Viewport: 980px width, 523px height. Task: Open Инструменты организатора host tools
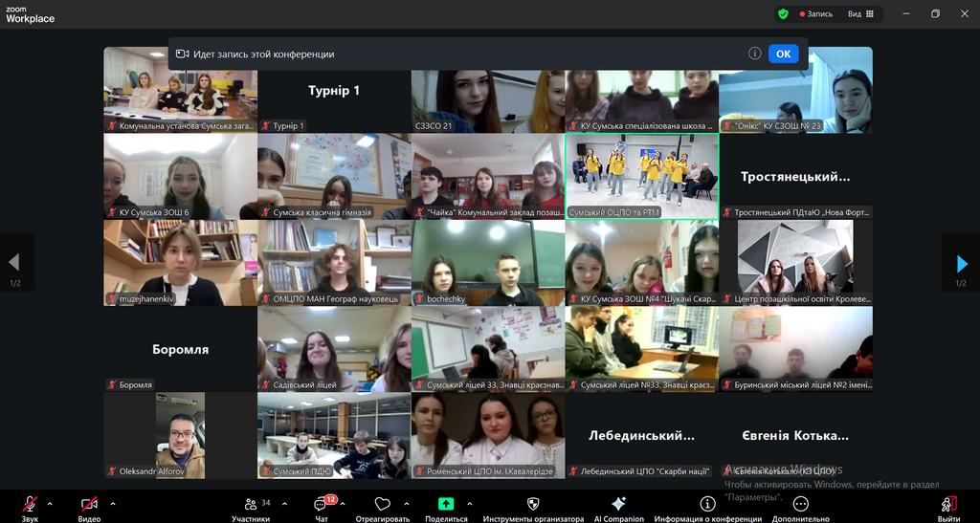point(533,505)
